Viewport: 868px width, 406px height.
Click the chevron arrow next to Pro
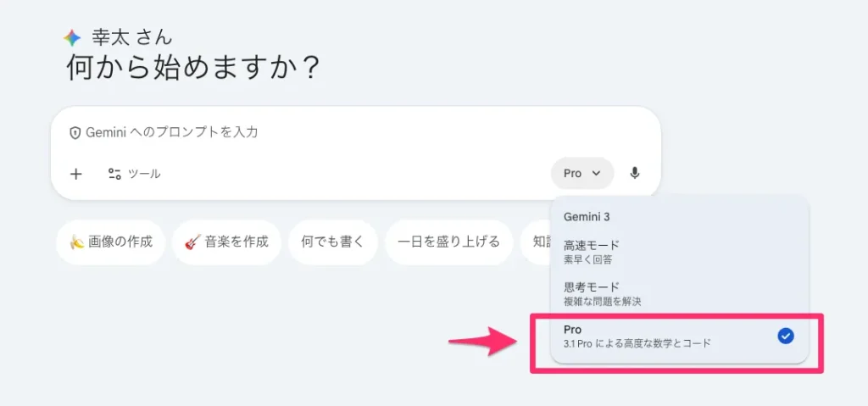pyautogui.click(x=597, y=174)
